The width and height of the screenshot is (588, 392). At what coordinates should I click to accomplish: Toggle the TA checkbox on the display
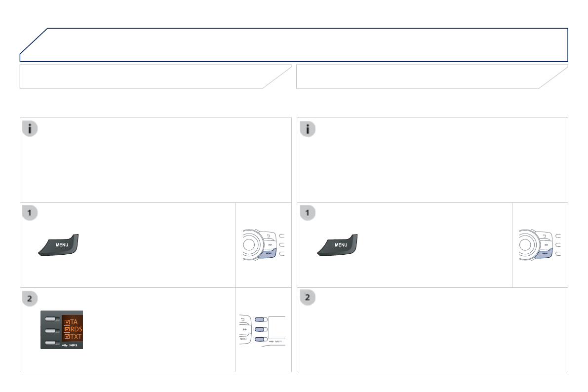68,322
